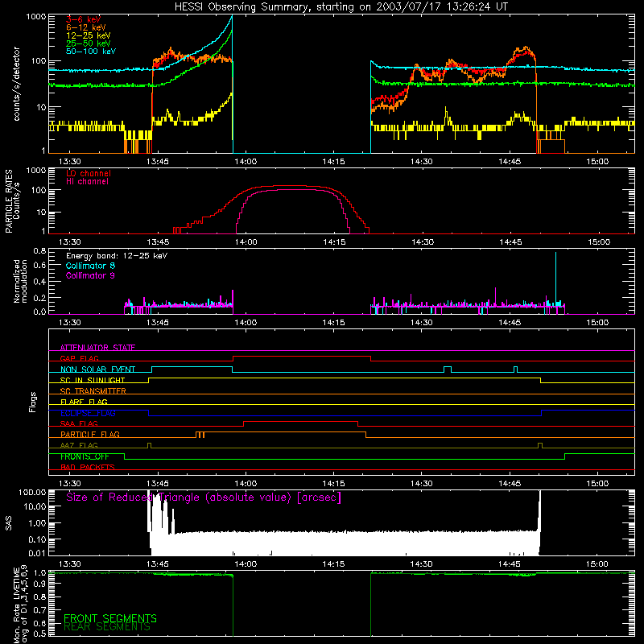Click the HESSI Observing Summary title text

pyautogui.click(x=341, y=7)
